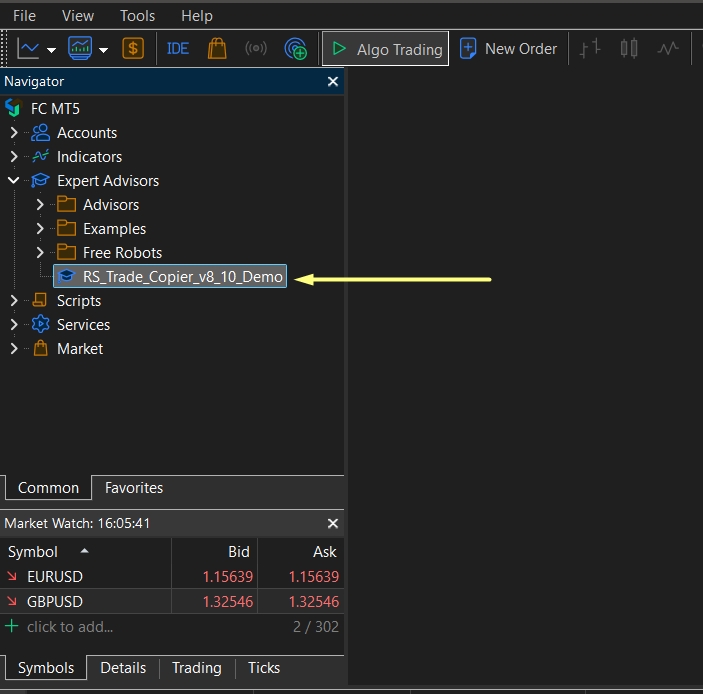Viewport: 703px width, 694px height.
Task: Click Expert Advisors graduation cap icon
Action: pos(40,180)
